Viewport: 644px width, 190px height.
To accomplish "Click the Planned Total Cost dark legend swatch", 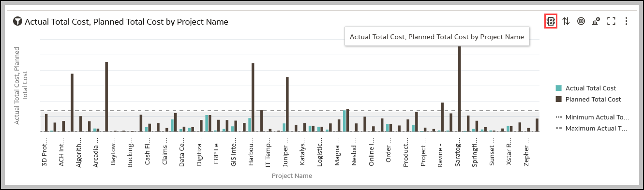I will coord(559,99).
